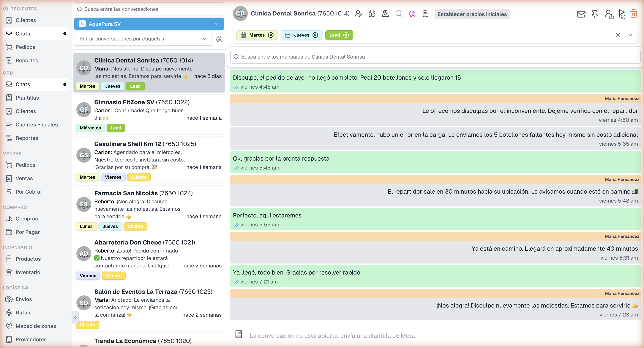Remove the Lead filter tag

point(346,35)
